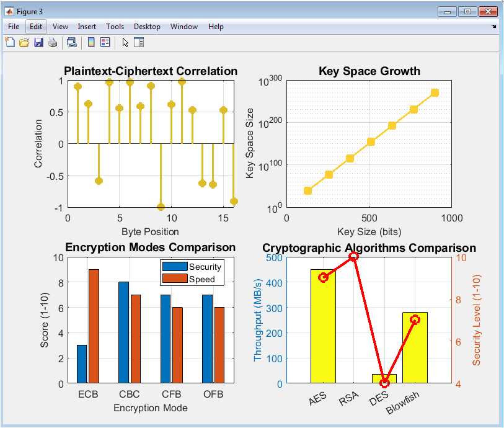Click the blue Security legend color swatch
This screenshot has width=504, height=428.
pyautogui.click(x=174, y=267)
